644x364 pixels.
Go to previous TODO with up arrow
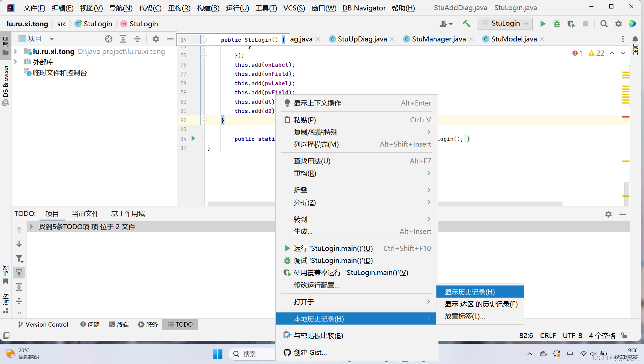(19, 230)
